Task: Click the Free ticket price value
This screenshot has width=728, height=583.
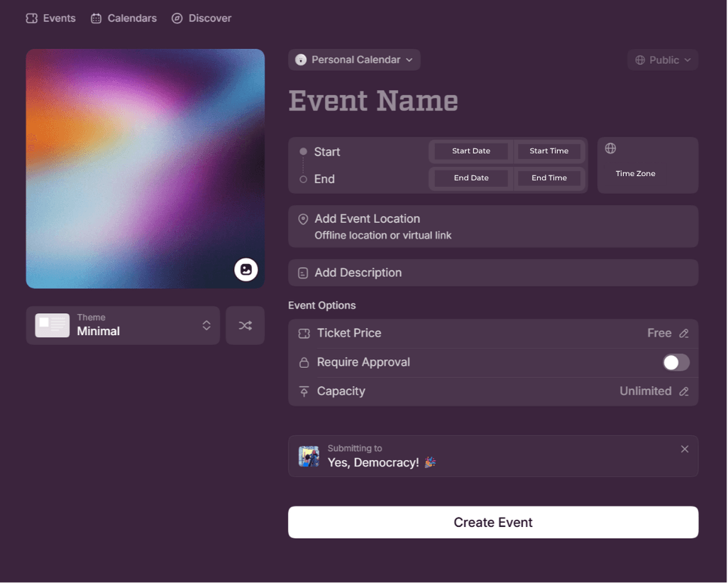Action: pos(659,333)
